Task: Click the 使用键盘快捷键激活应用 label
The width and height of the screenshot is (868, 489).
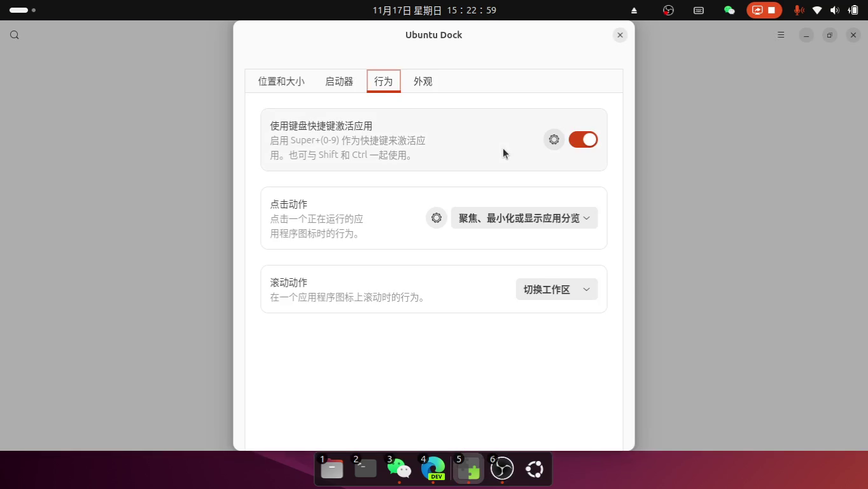Action: point(321,125)
